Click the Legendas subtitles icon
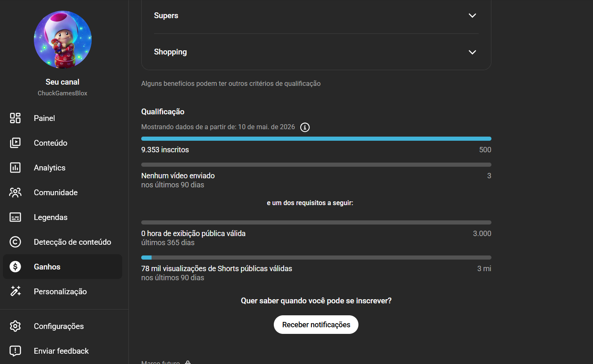Viewport: 593px width, 364px height. click(15, 217)
